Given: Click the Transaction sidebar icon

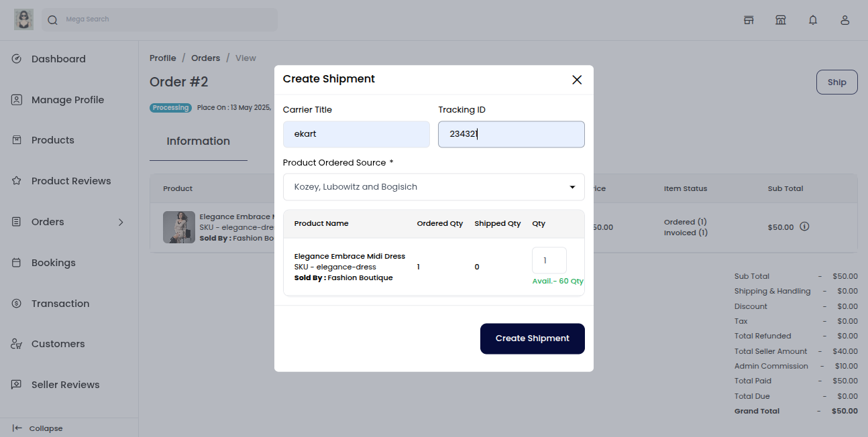Looking at the screenshot, I should tap(16, 303).
